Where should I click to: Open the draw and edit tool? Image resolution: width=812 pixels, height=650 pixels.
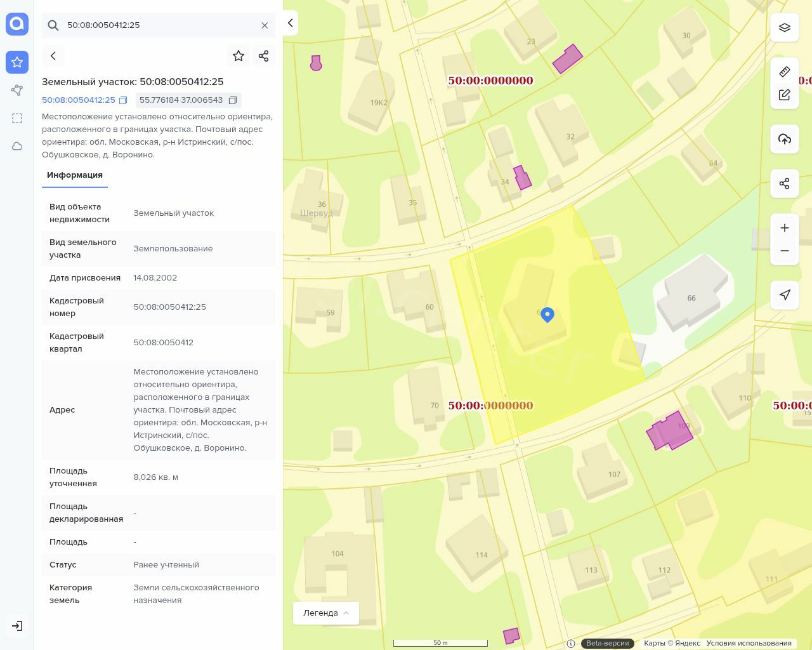click(x=785, y=95)
